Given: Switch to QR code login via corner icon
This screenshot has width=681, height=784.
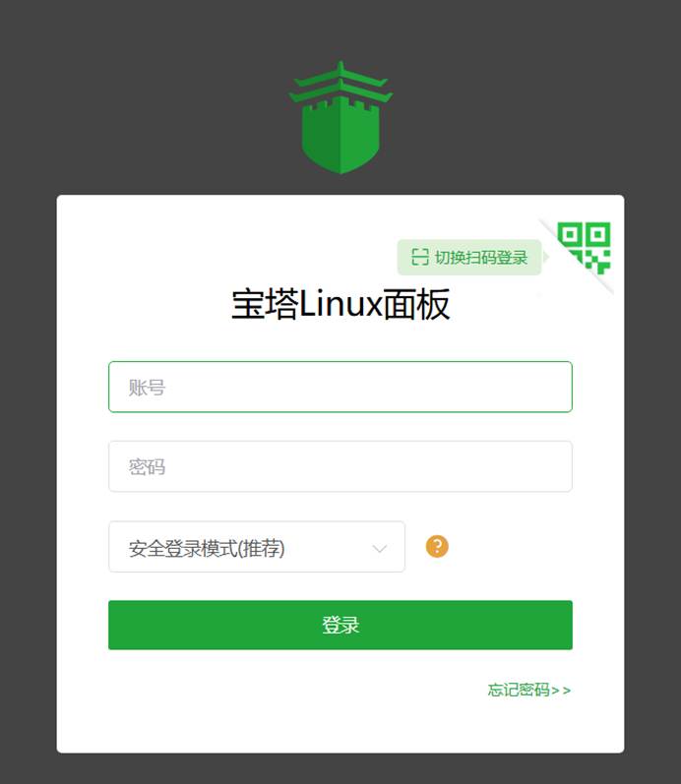Looking at the screenshot, I should (584, 248).
